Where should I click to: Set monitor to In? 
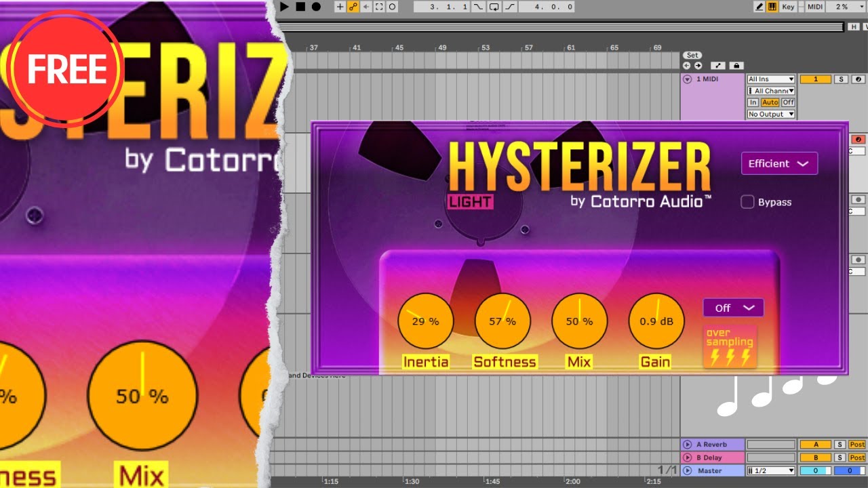[753, 102]
